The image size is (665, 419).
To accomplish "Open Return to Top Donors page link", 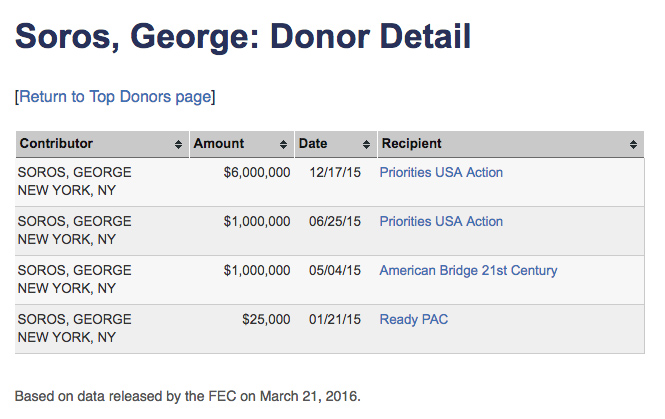I will point(115,97).
